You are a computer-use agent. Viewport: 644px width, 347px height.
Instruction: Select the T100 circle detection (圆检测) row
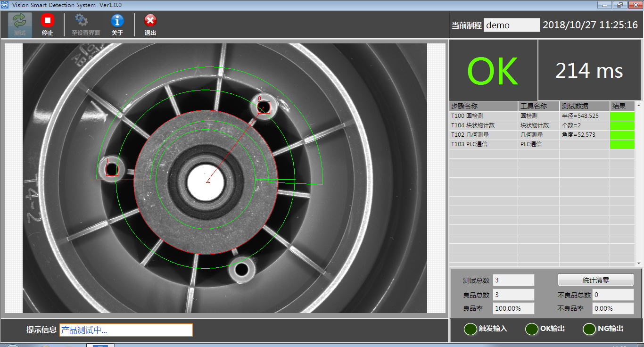point(483,116)
